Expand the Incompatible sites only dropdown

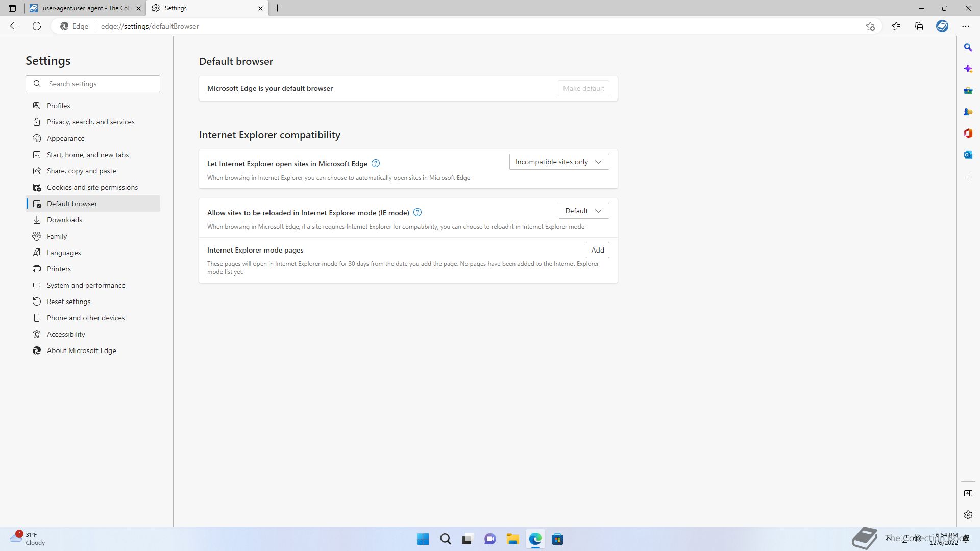coord(559,162)
